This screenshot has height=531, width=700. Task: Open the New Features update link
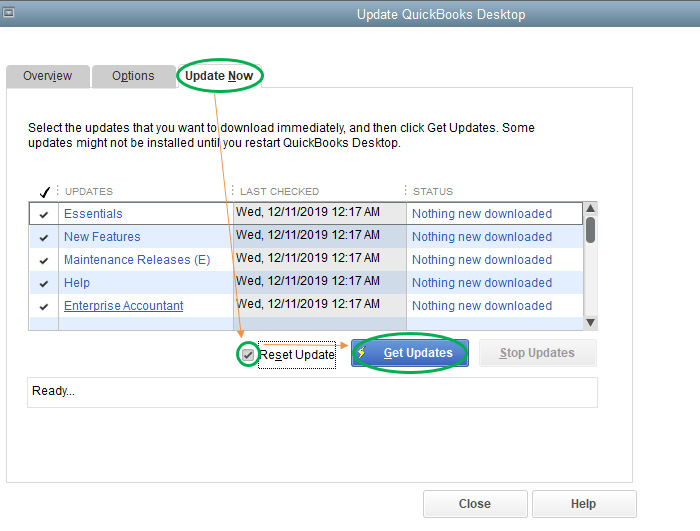coord(102,237)
